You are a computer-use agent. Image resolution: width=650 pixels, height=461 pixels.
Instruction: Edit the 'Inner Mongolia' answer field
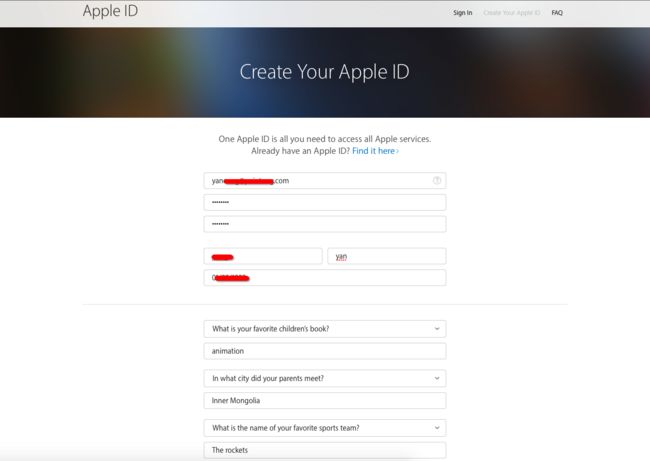coord(325,401)
